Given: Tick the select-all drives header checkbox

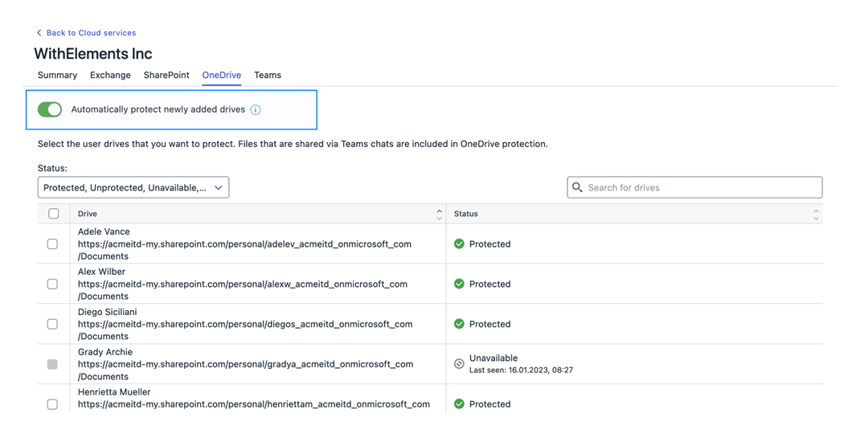Looking at the screenshot, I should pos(54,214).
